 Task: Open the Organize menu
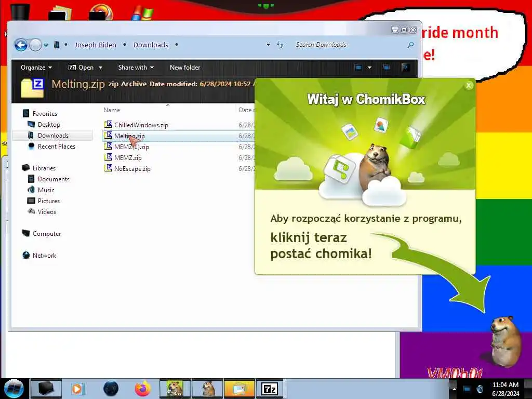[x=36, y=68]
